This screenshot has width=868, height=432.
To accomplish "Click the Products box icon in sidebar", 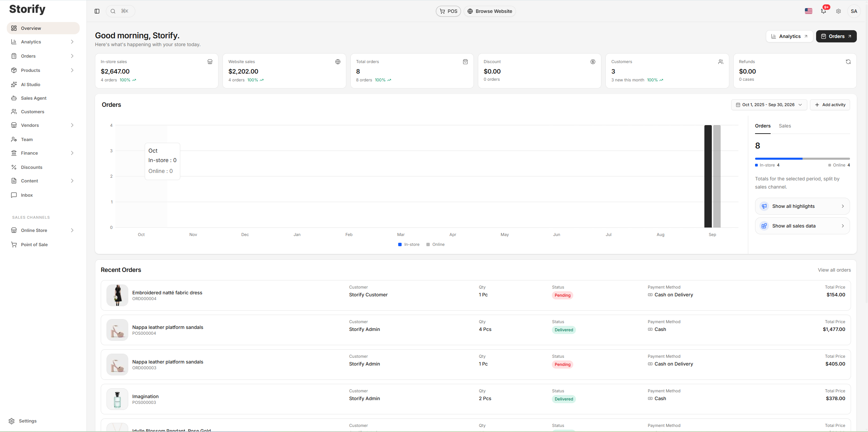I will pos(14,70).
